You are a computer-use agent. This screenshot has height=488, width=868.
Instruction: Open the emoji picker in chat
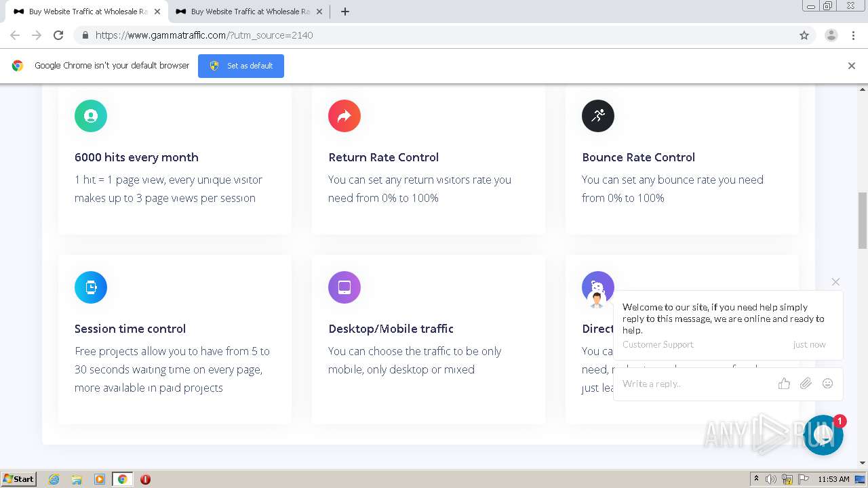coord(827,384)
